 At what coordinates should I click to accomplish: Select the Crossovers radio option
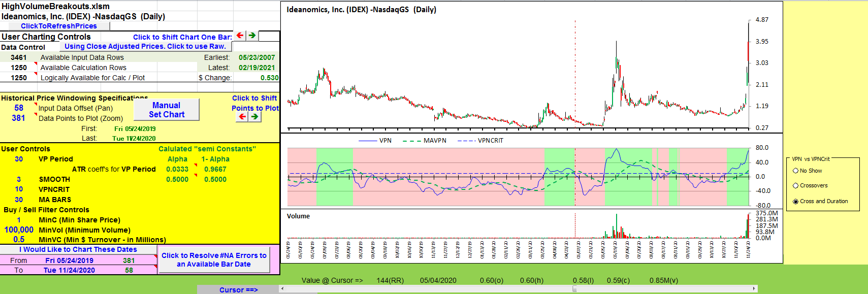tap(795, 186)
